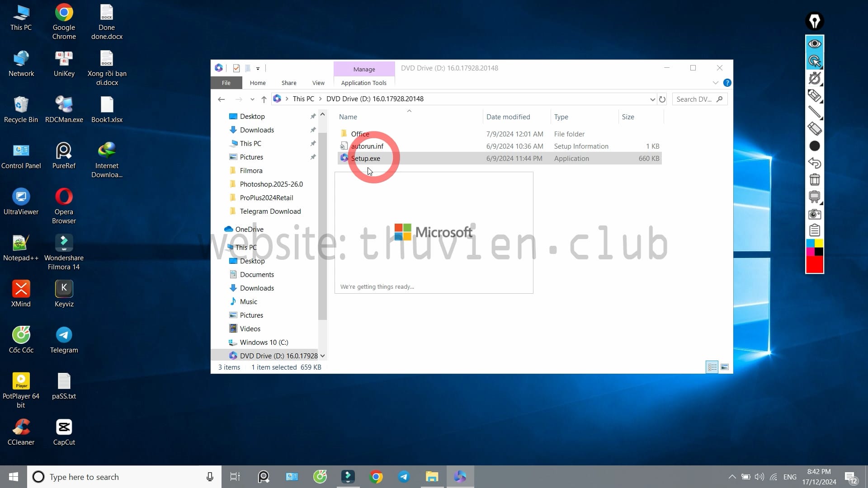
Task: Expand the address bar history dropdown
Action: [652, 99]
